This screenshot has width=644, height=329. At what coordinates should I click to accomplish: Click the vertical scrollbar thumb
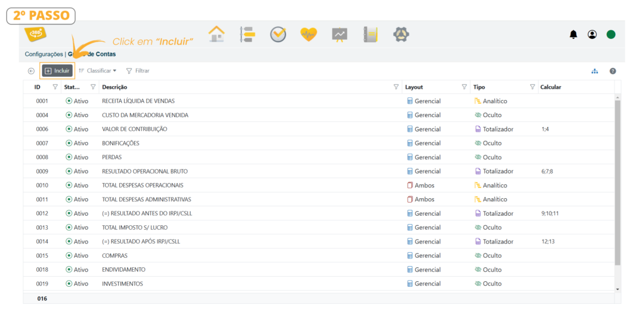pyautogui.click(x=618, y=183)
